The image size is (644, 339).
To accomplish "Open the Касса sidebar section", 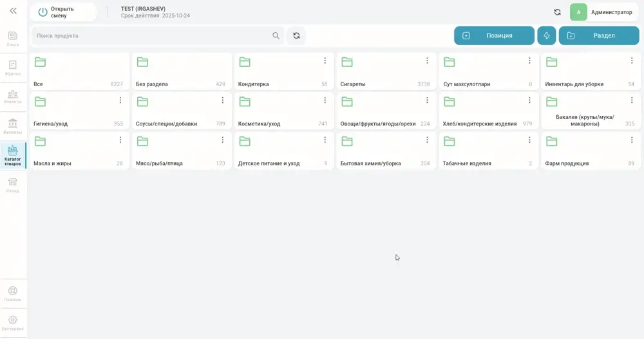I will point(13,39).
